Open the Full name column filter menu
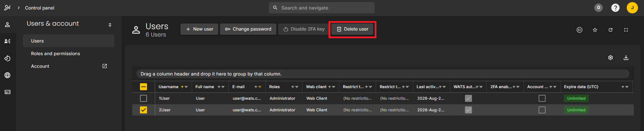 (223, 87)
